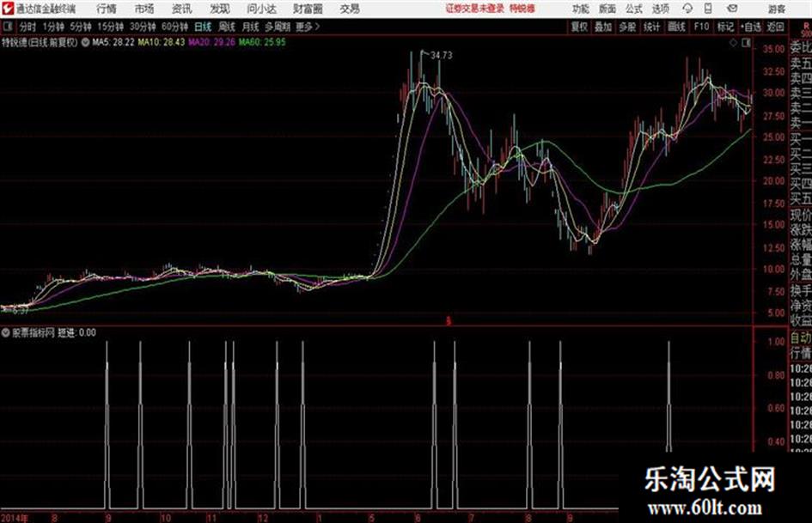Switch to 周线 weekly tab
Image resolution: width=812 pixels, height=523 pixels.
coord(227,27)
